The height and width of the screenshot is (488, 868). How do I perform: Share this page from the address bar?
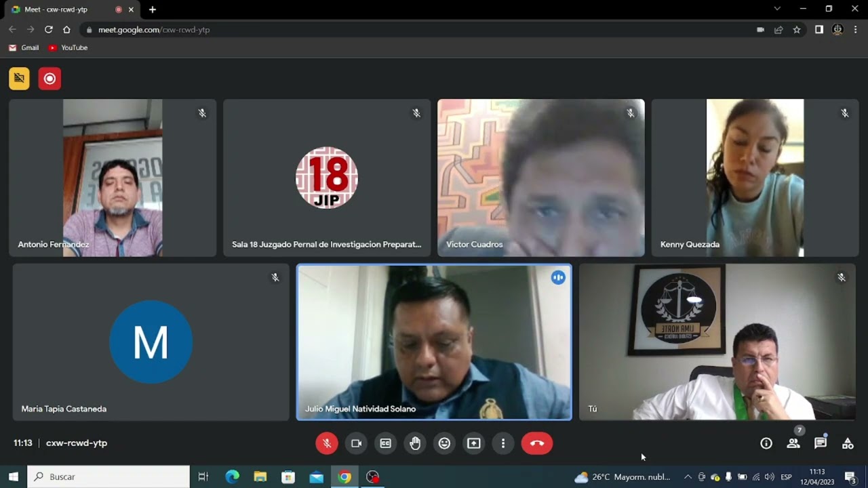coord(778,30)
